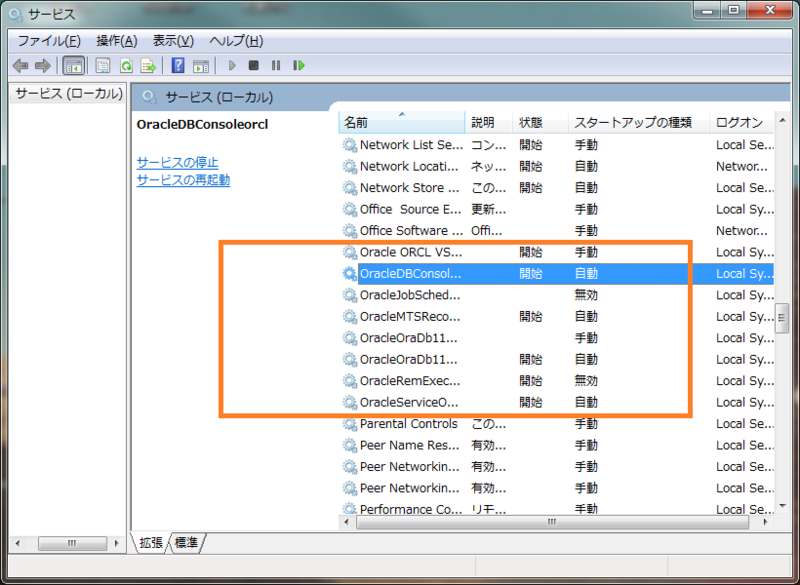This screenshot has height=585, width=800.
Task: Click the services list vertical scrollbar thumb
Action: (781, 318)
